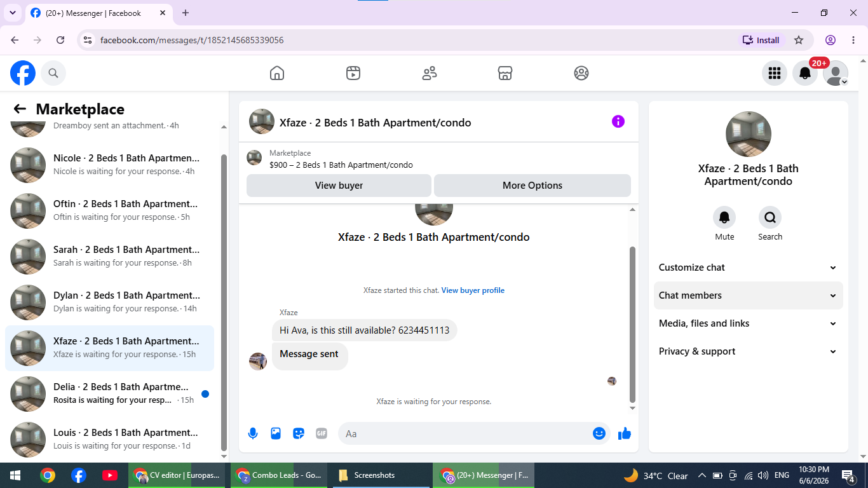Click the conversation list scrollbar
The width and height of the screenshot is (868, 488).
tap(224, 302)
